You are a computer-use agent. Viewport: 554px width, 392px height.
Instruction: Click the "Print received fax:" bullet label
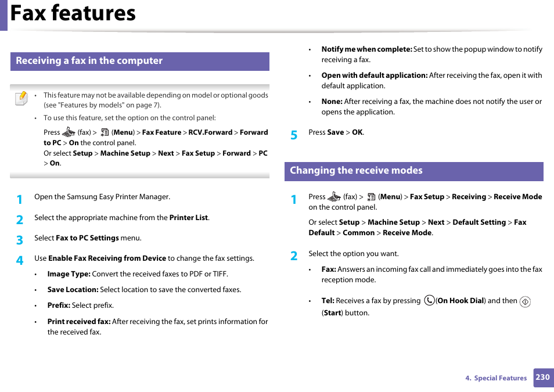coord(79,322)
